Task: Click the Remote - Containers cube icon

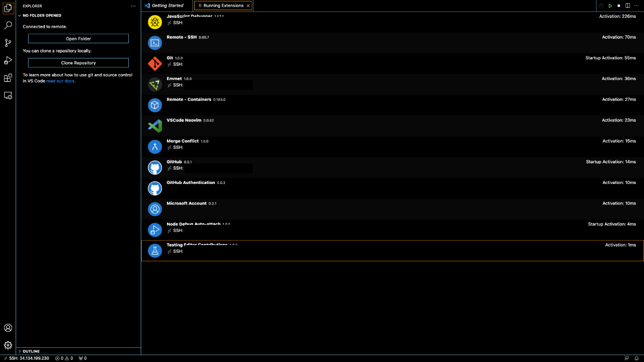Action: (x=155, y=105)
